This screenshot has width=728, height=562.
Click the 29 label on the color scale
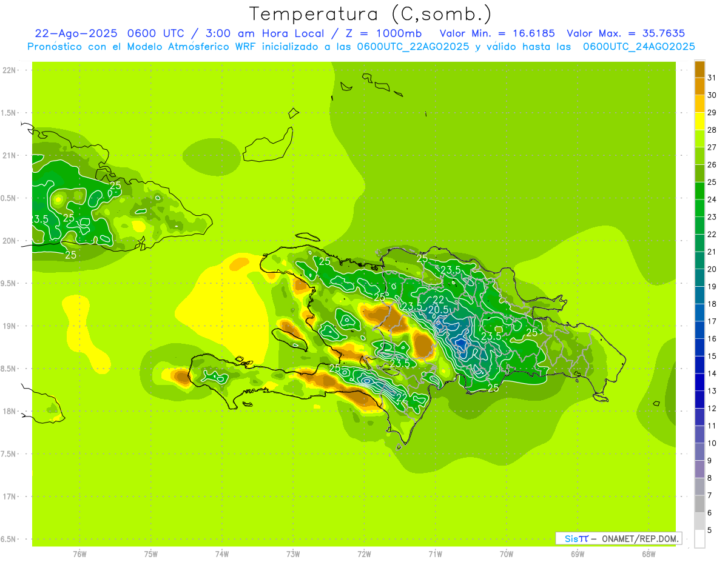(712, 113)
